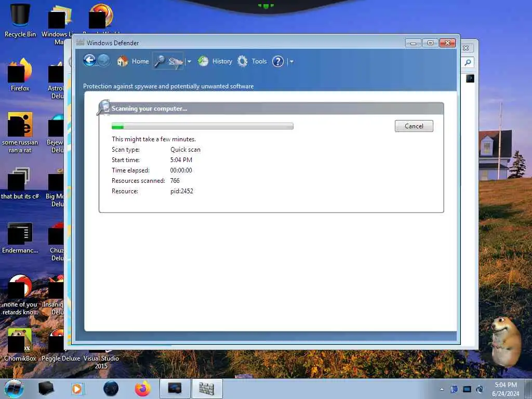Click the Resources scanned value 766
The width and height of the screenshot is (532, 399).
coord(175,180)
